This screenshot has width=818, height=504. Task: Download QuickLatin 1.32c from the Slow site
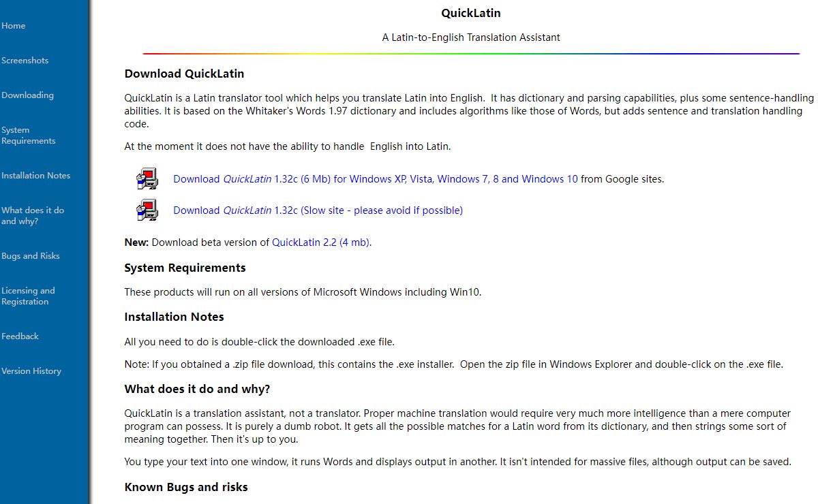(318, 210)
